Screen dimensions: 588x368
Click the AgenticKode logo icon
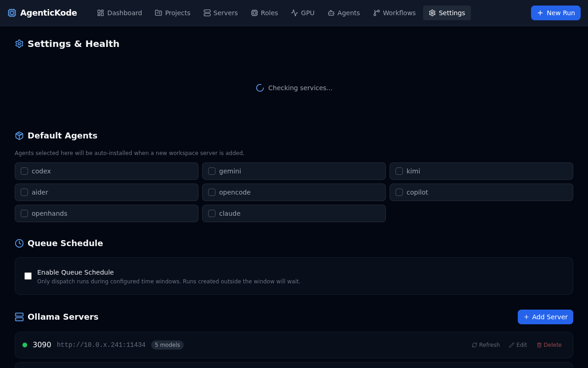[11, 12]
